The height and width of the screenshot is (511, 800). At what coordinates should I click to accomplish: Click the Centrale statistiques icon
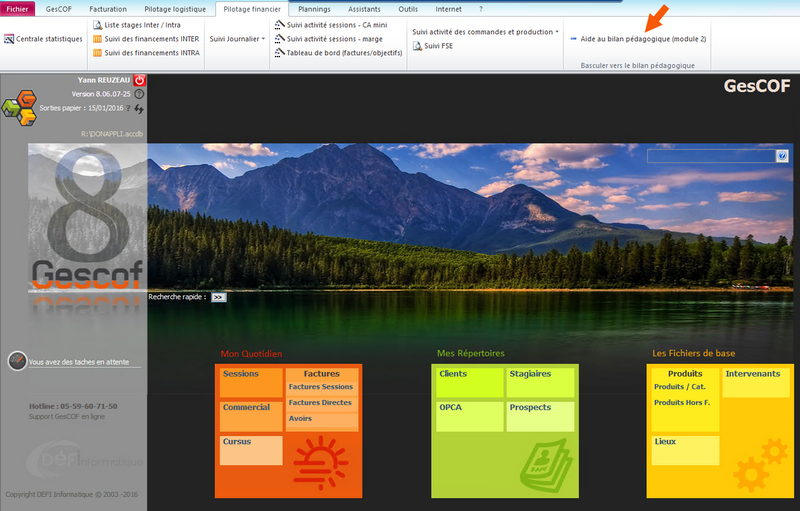point(9,39)
